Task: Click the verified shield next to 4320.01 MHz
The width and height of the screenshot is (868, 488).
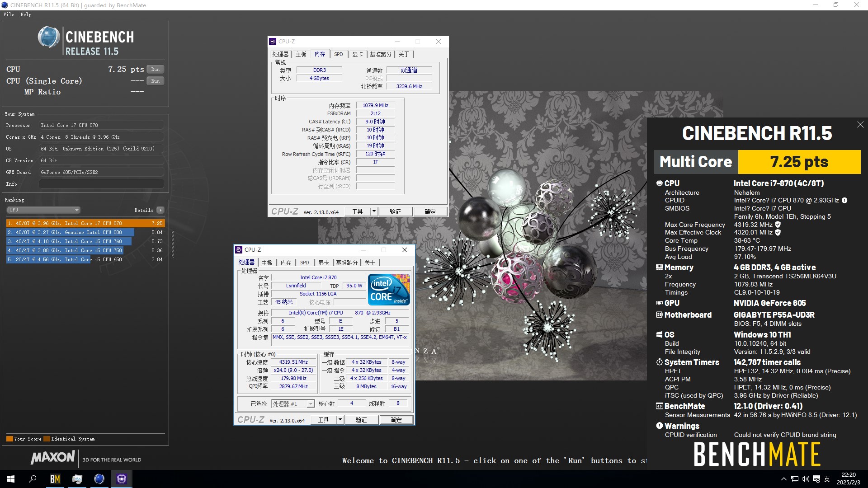Action: pyautogui.click(x=778, y=233)
